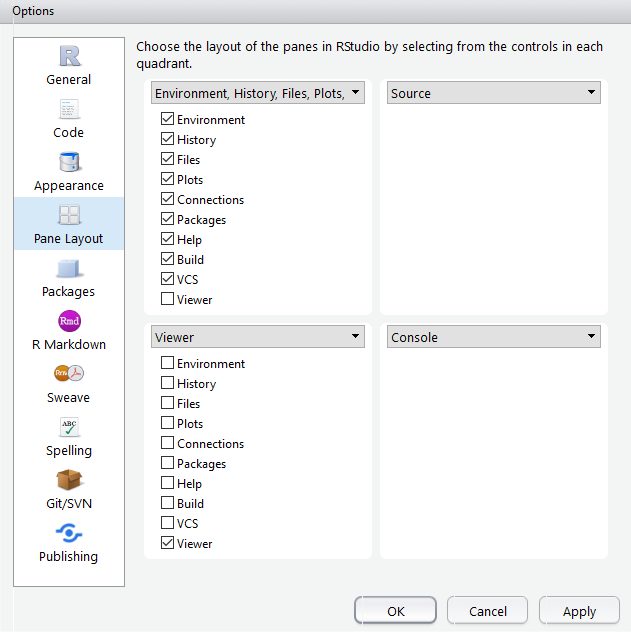Switch to the Spelling label in sidebar
631x632 pixels.
coord(68,451)
